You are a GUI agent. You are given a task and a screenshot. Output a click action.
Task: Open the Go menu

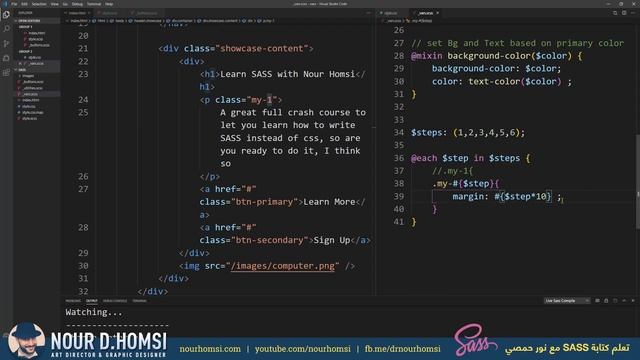click(65, 4)
